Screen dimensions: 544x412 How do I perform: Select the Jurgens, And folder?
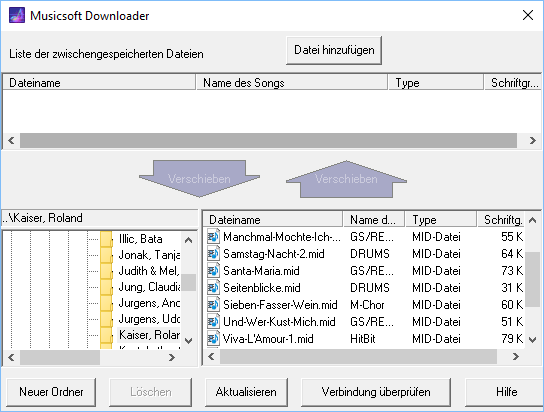[149, 303]
